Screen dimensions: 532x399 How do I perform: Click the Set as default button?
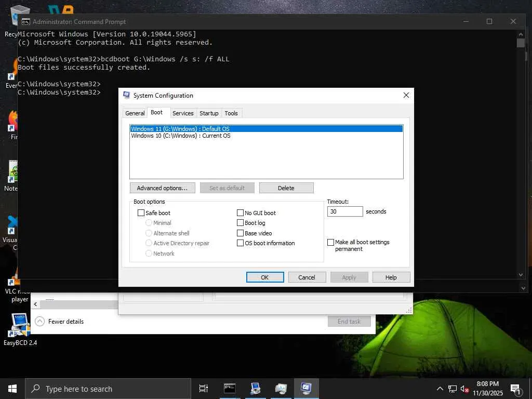[227, 188]
